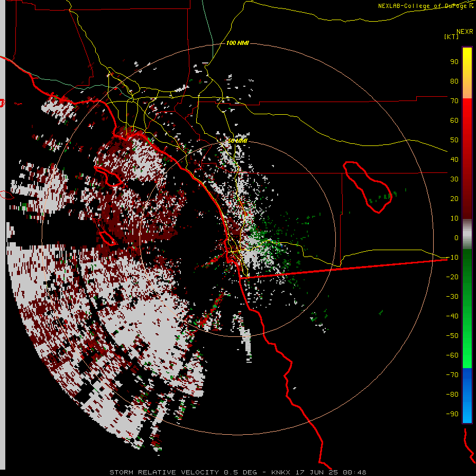Click the -70 value on the color scale
Image resolution: width=476 pixels, height=476 pixels.
(452, 375)
